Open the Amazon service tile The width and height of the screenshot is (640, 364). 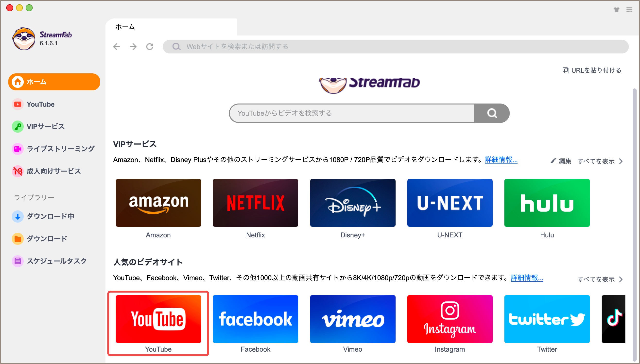(158, 203)
